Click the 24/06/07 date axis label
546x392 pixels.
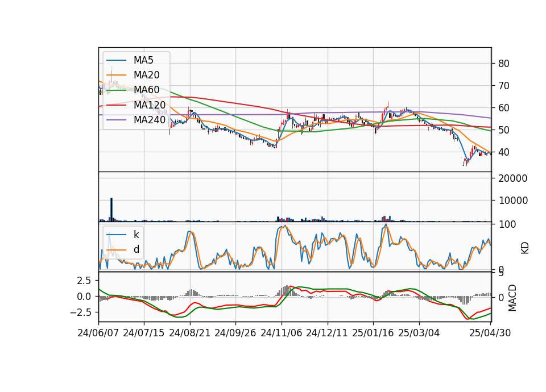click(98, 333)
